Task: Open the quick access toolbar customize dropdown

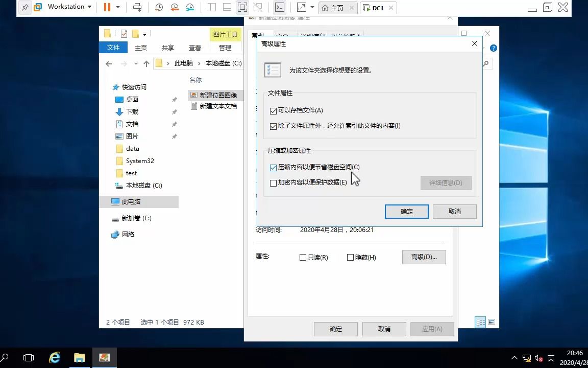Action: coord(144,34)
